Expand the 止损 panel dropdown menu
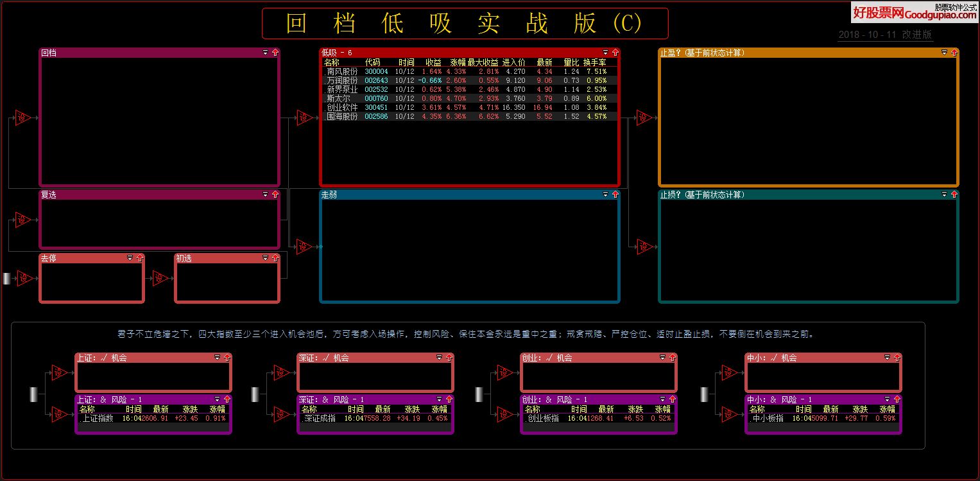 point(944,195)
